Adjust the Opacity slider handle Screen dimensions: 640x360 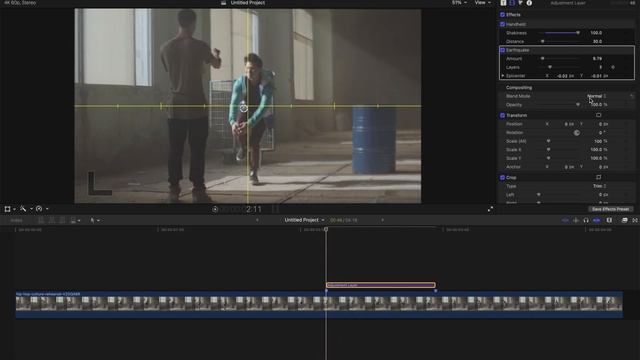click(578, 105)
